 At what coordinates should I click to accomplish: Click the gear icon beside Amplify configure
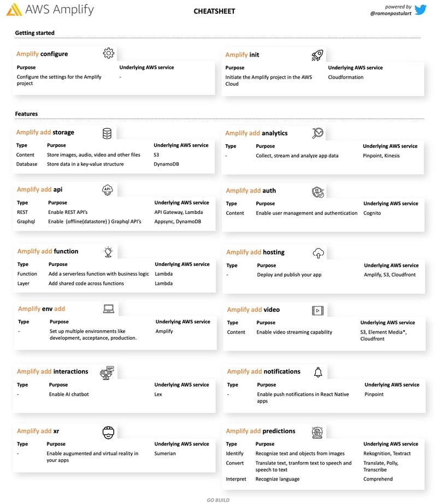[x=108, y=53]
